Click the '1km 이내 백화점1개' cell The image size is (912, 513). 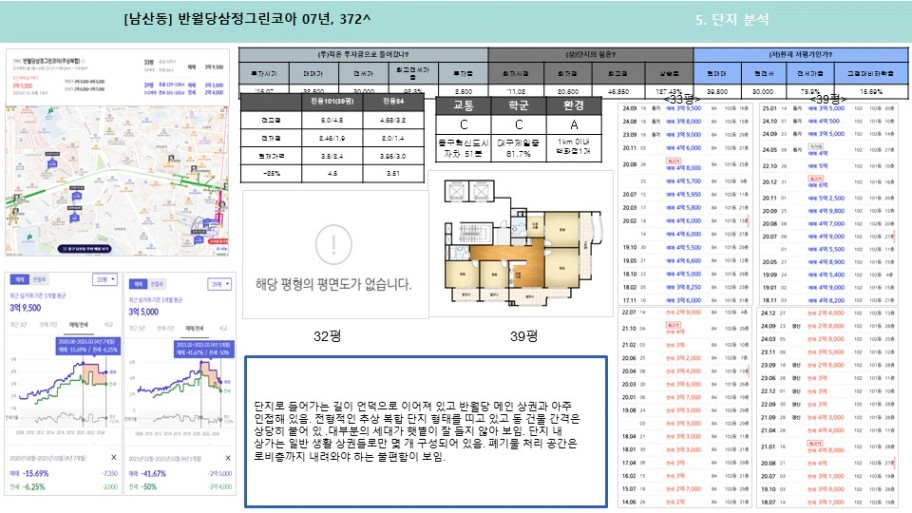pyautogui.click(x=573, y=147)
